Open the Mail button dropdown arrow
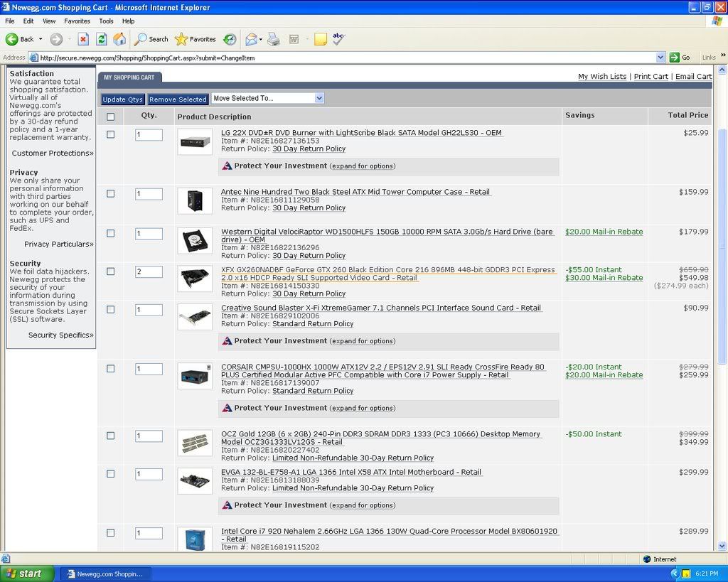728x582 pixels. click(260, 40)
